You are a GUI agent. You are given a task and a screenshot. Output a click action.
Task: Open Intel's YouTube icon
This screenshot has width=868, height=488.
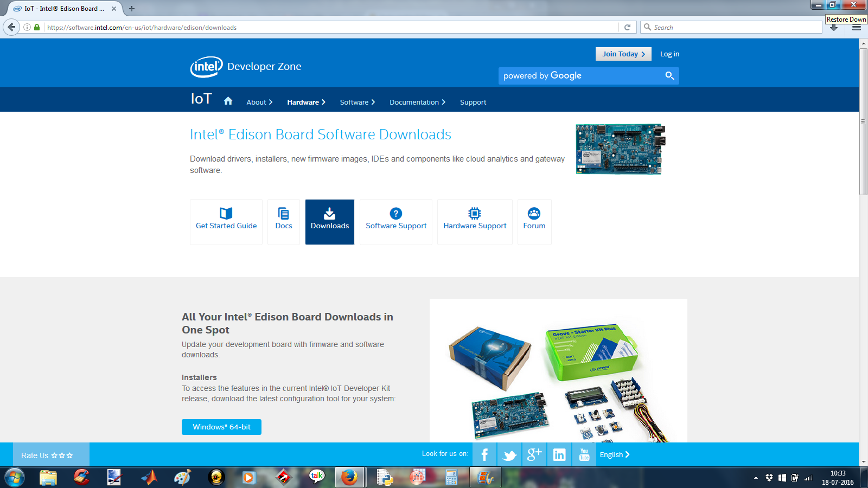pyautogui.click(x=584, y=454)
